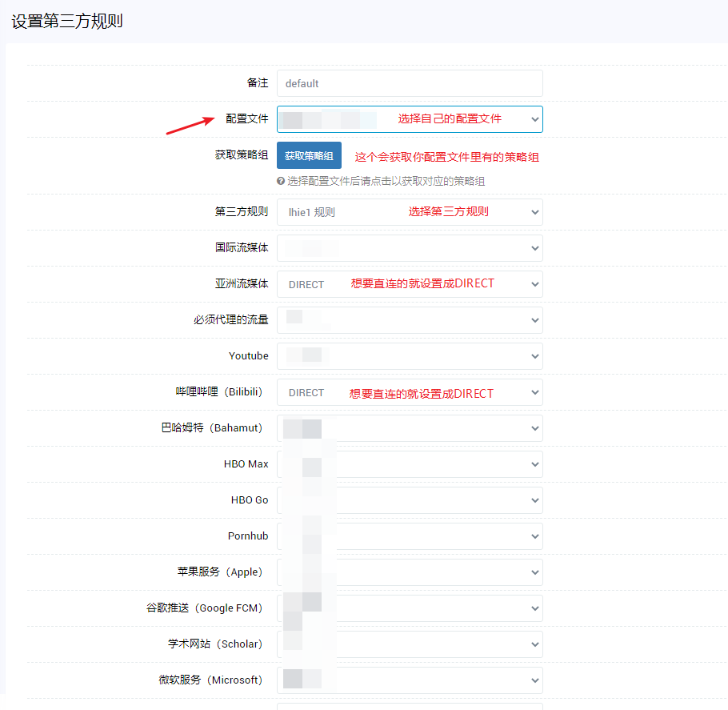Expand the Bahamut 巴哈姆特 selector
Viewport: 728px width, 710px height.
tap(410, 427)
